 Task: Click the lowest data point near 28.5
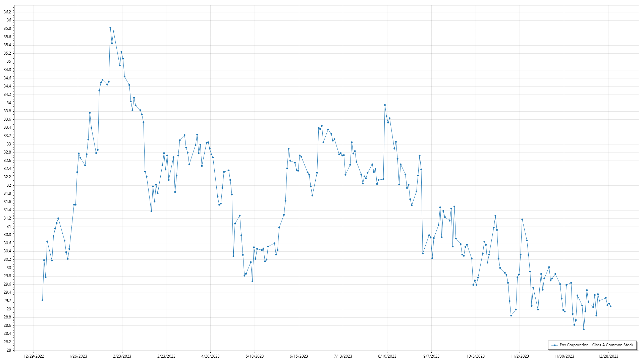pyautogui.click(x=584, y=329)
